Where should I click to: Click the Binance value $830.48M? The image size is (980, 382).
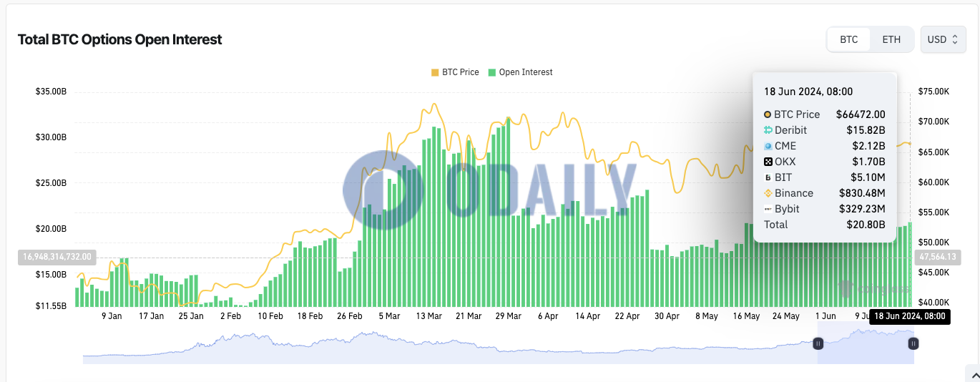(862, 193)
